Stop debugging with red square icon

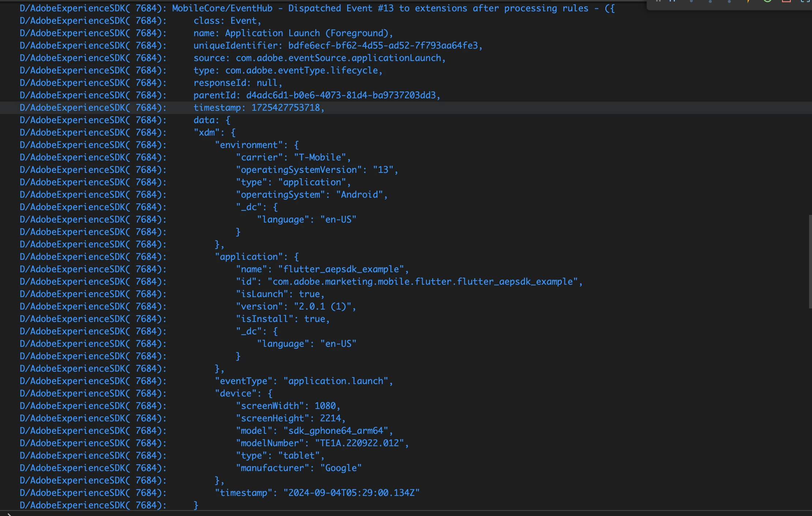pyautogui.click(x=786, y=1)
